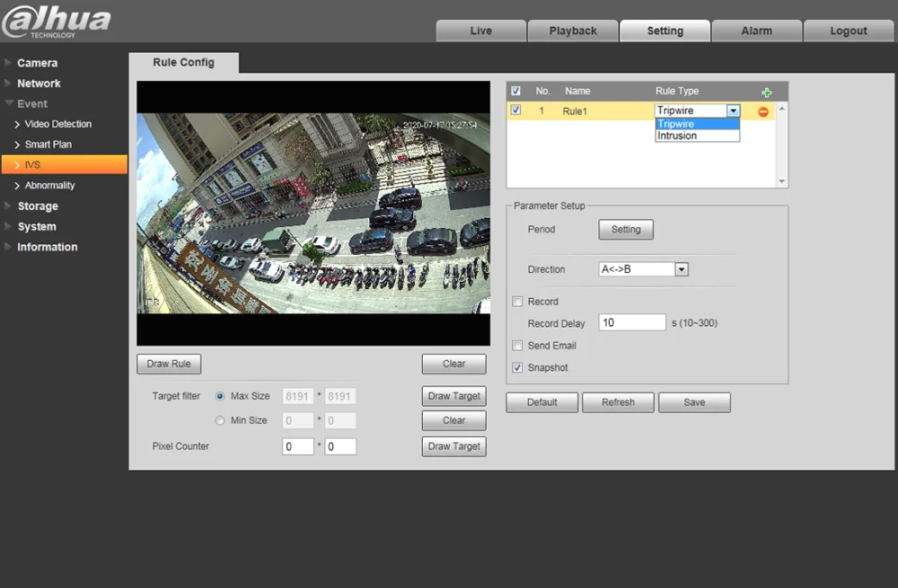Open the Direction A<->B dropdown

[x=681, y=269]
